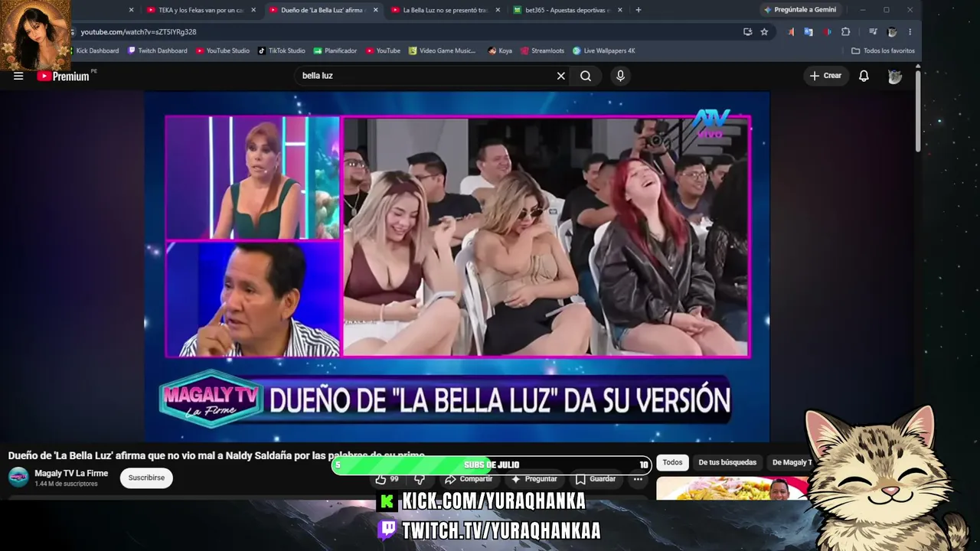Open the Planificador bookmark
The width and height of the screenshot is (980, 551).
(x=335, y=51)
